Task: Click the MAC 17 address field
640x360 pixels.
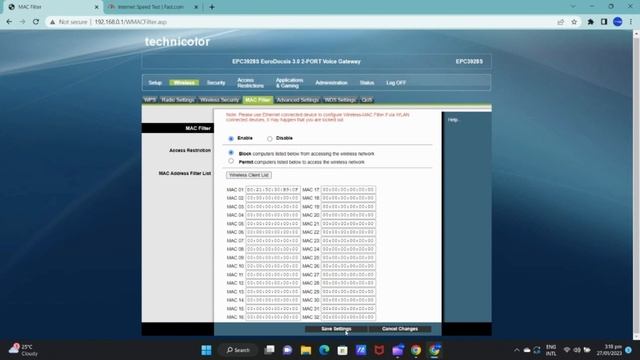Action: click(x=348, y=190)
